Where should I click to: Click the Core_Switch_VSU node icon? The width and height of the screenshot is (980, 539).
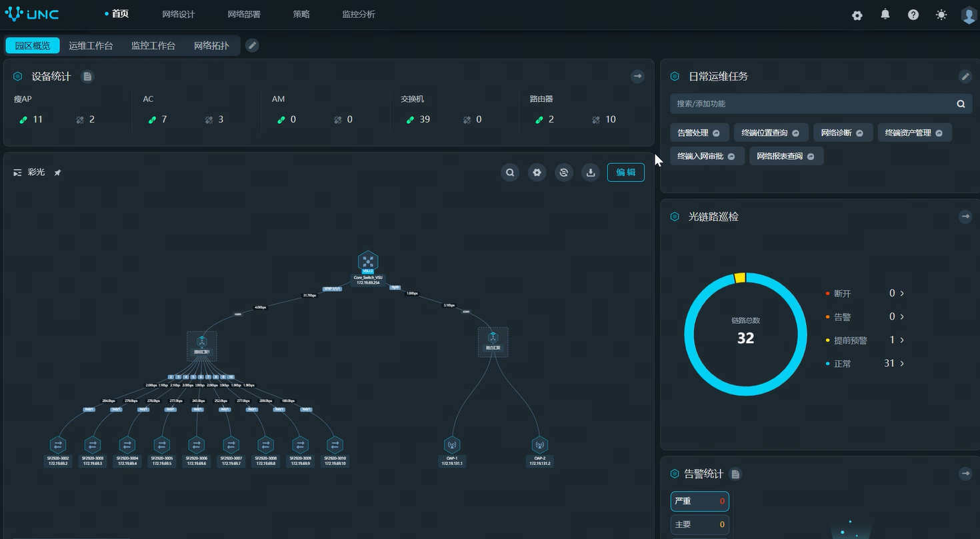[x=367, y=261]
